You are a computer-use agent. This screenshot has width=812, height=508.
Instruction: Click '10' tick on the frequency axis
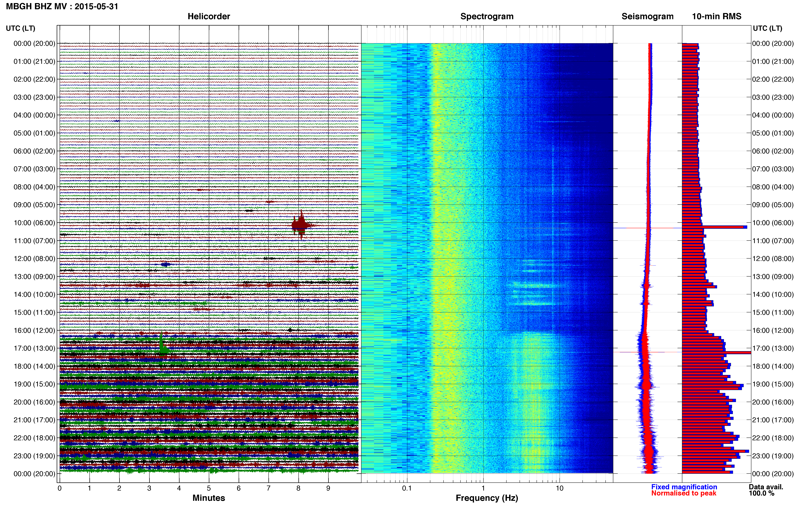click(559, 488)
